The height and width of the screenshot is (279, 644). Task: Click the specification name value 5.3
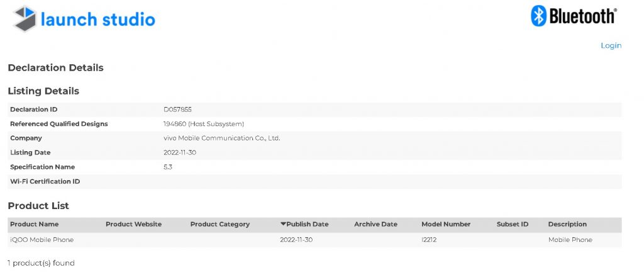[168, 167]
